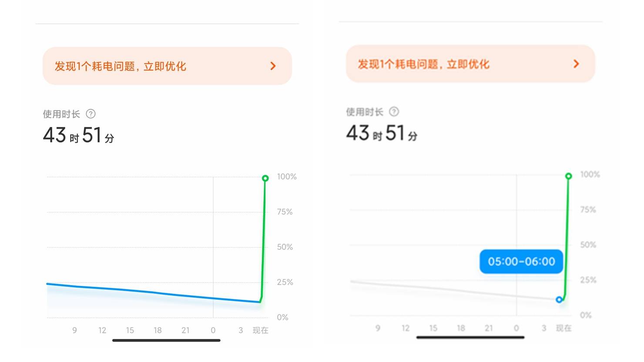Click the blue discharge line on left chart
Screen dimensions: 644x362
coord(152,292)
